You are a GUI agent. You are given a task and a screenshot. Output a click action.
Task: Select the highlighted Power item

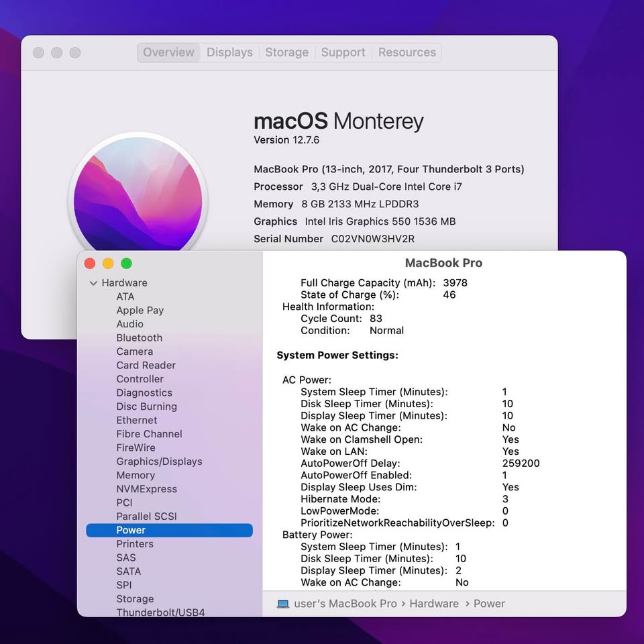(x=169, y=530)
